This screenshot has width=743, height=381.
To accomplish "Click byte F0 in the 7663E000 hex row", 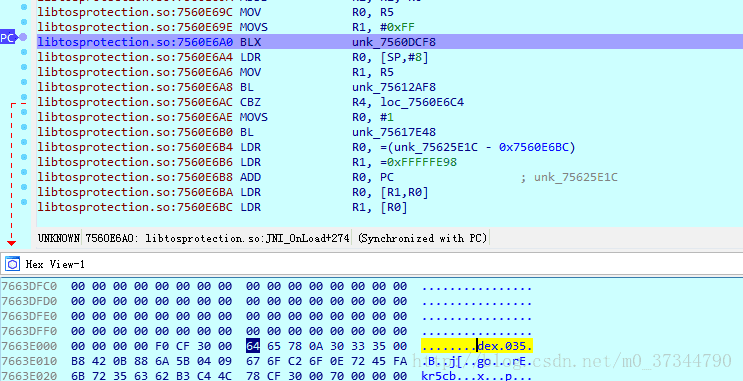I will (162, 346).
